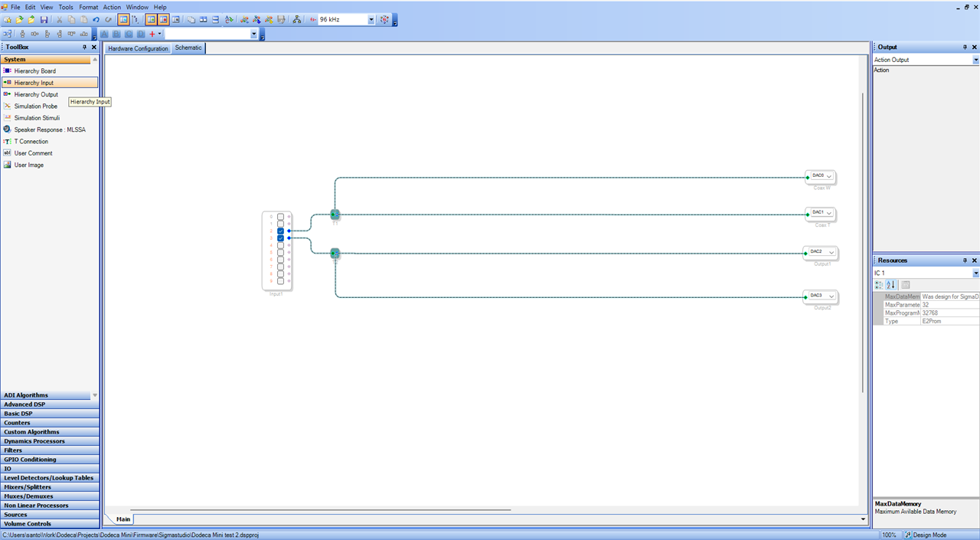Enable input channel 4 checkbox
The height and width of the screenshot is (540, 980).
tap(281, 245)
